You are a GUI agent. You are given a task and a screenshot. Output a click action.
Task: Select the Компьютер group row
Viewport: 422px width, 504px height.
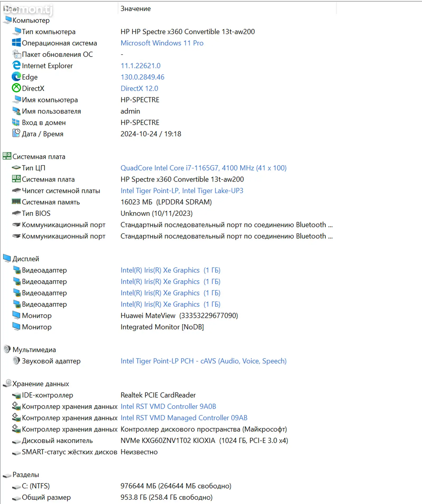click(31, 20)
